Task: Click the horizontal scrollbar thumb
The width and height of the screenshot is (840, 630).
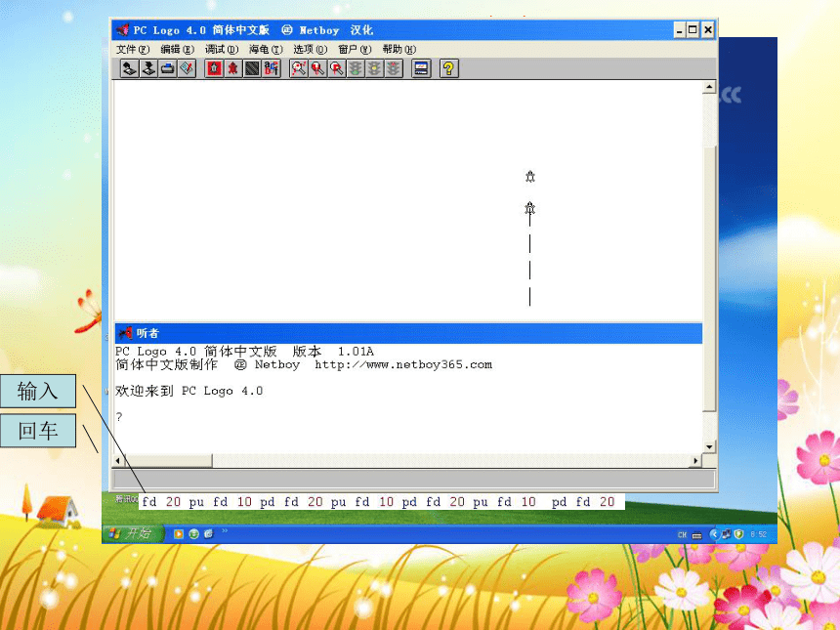Action: pyautogui.click(x=168, y=460)
